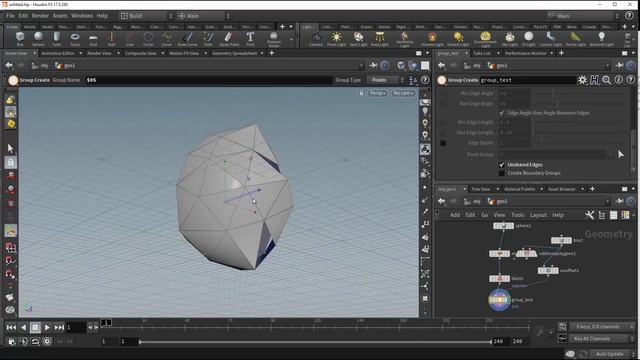Open the No cam camera menu
This screenshot has width=640, height=360.
pos(403,93)
